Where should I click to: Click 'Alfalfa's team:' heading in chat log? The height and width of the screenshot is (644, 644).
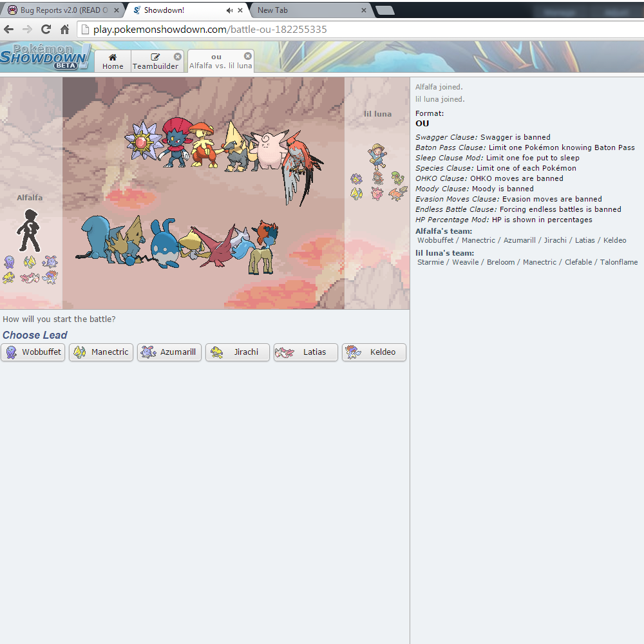click(x=444, y=231)
